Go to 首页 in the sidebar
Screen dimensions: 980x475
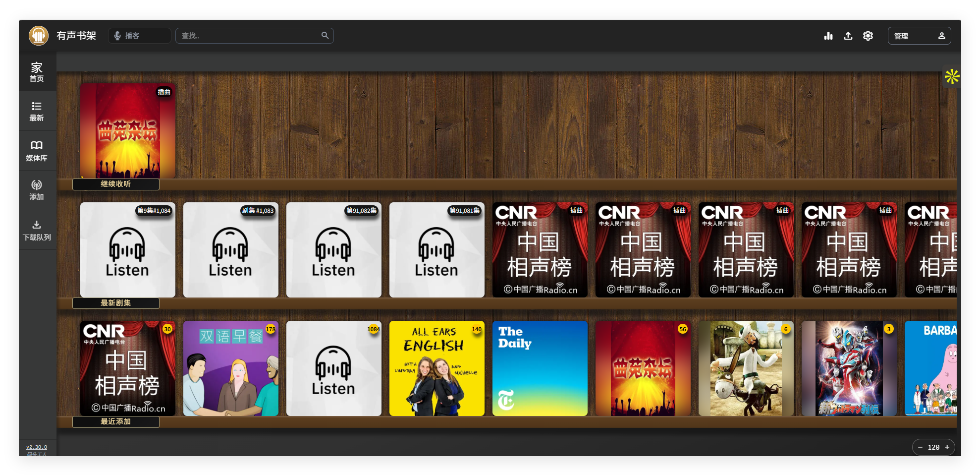click(x=37, y=72)
